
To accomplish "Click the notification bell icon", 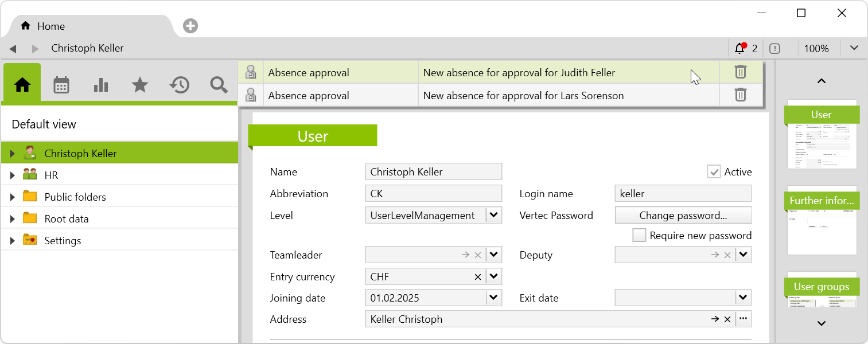I will 740,49.
